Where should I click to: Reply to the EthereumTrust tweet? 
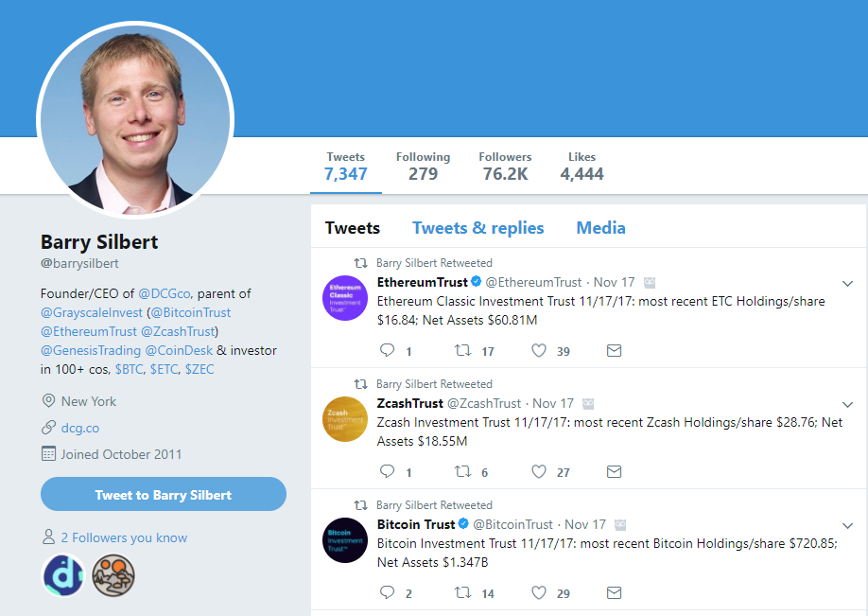pyautogui.click(x=387, y=350)
